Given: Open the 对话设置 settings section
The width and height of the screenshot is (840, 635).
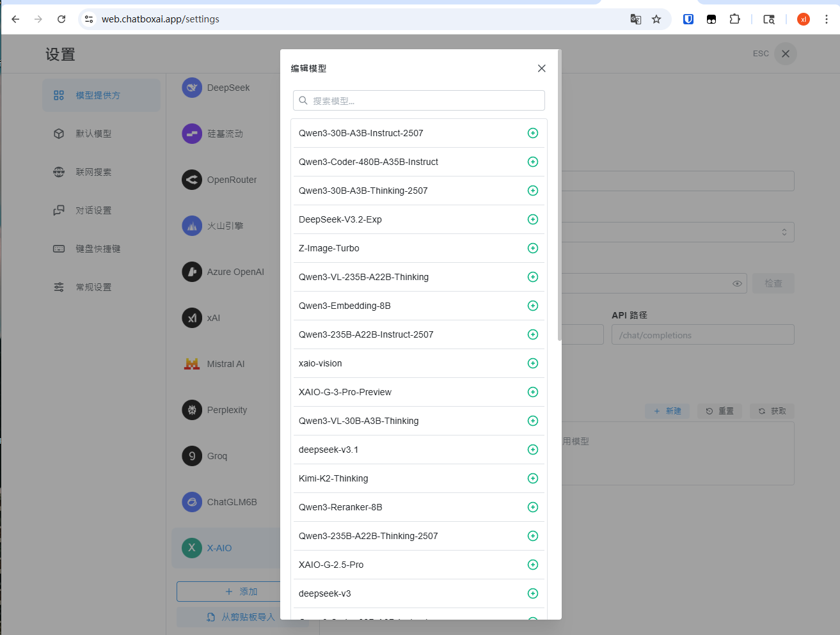Looking at the screenshot, I should point(101,210).
